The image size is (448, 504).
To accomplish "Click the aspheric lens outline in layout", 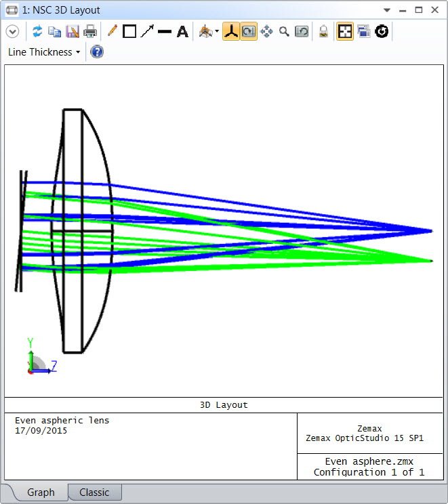I will coord(82,231).
